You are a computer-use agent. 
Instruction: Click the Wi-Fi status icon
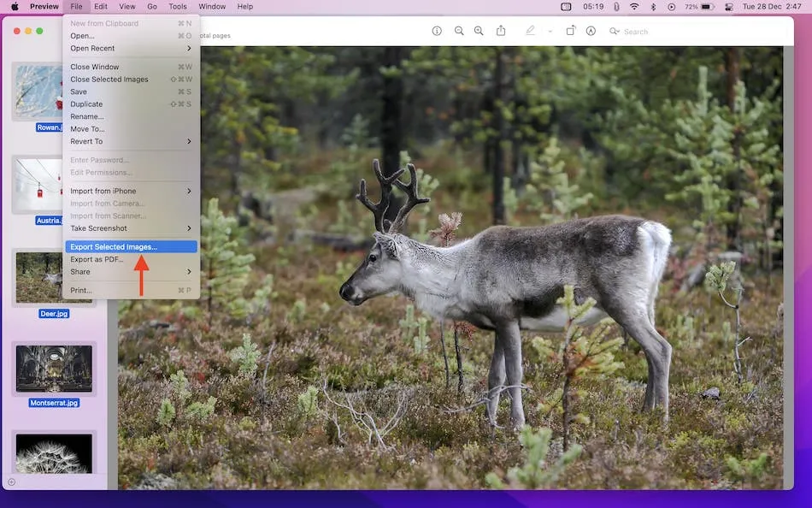pyautogui.click(x=634, y=7)
